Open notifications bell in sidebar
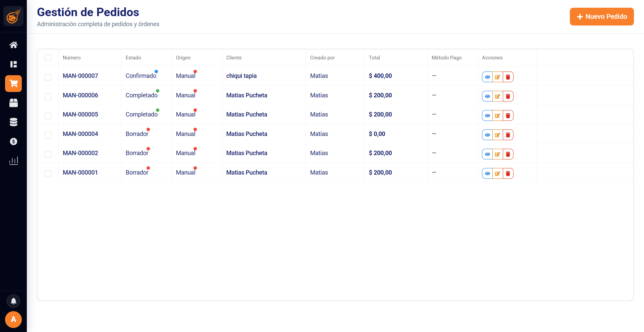Viewport: 644px width, 332px height. [x=13, y=301]
